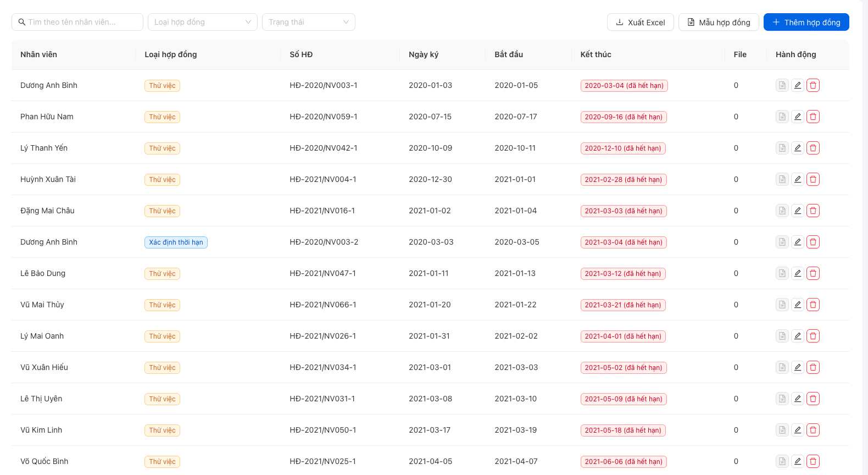Image resolution: width=868 pixels, height=475 pixels.
Task: Focus the employee name search field
Action: click(x=77, y=22)
